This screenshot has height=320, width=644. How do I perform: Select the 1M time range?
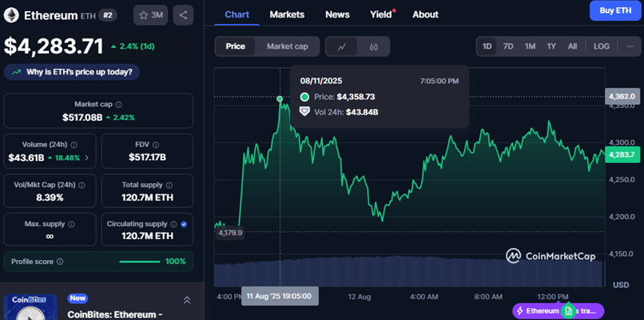tap(531, 46)
